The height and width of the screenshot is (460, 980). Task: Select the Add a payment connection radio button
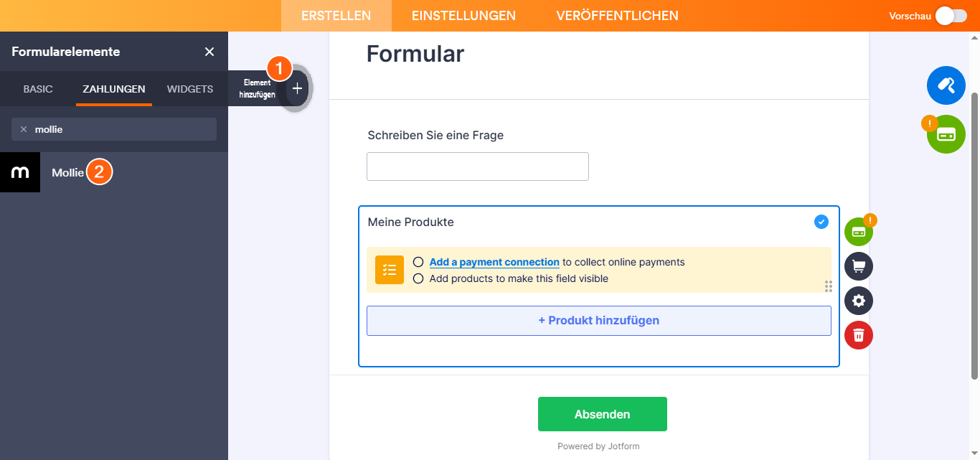(x=418, y=262)
